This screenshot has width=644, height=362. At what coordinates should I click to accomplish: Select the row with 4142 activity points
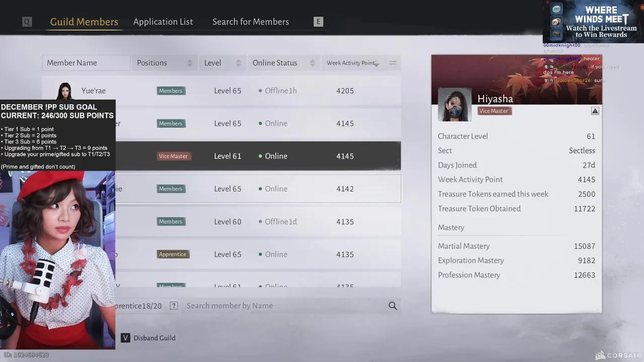(x=259, y=189)
